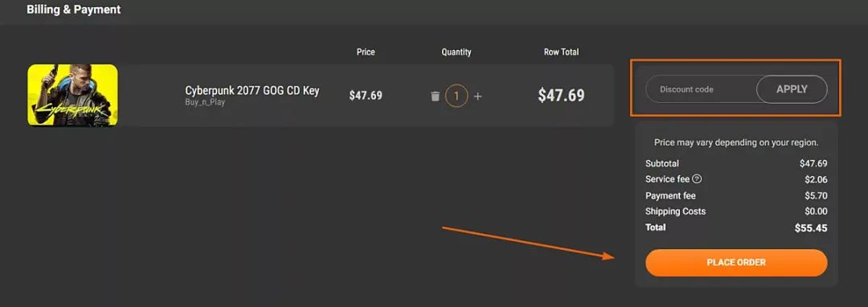The image size is (868, 307).
Task: Click the orange PLACE ORDER button
Action: pos(736,262)
